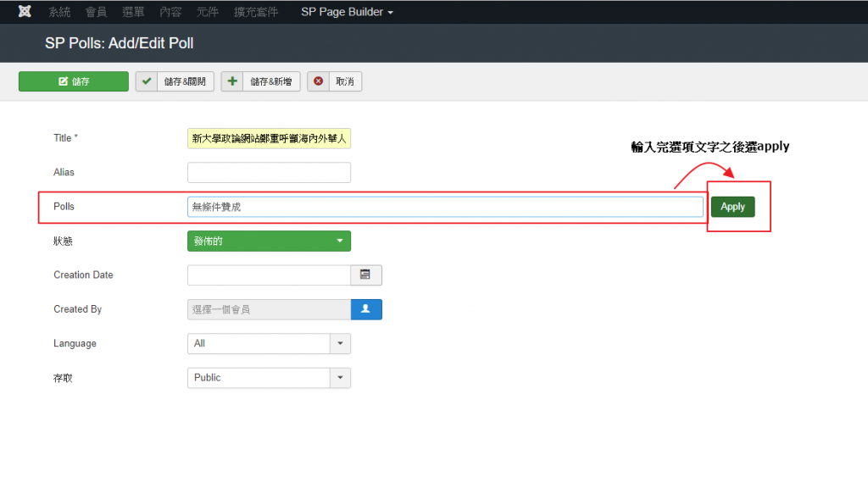This screenshot has width=868, height=494.
Task: Open the Language dropdown showing All
Action: tap(269, 343)
